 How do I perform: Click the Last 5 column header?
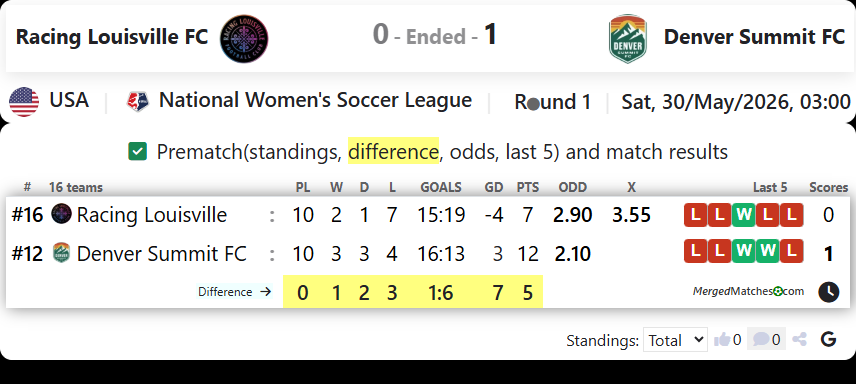[x=770, y=187]
